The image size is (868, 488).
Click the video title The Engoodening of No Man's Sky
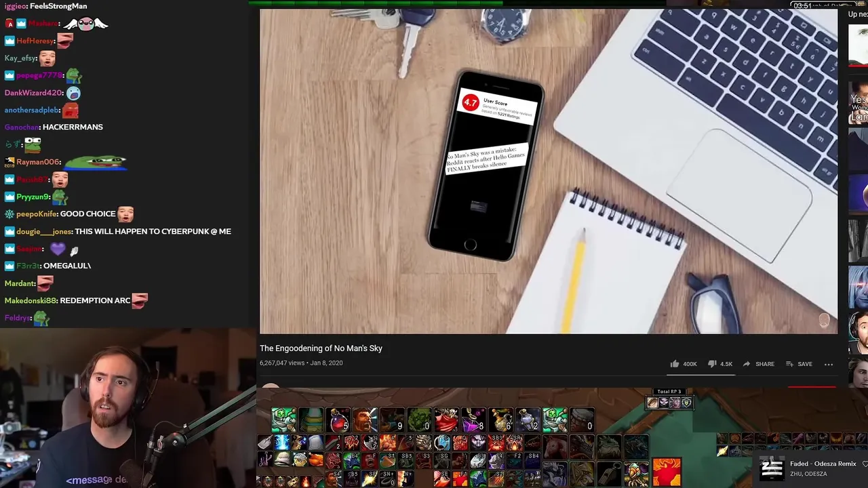pyautogui.click(x=321, y=348)
